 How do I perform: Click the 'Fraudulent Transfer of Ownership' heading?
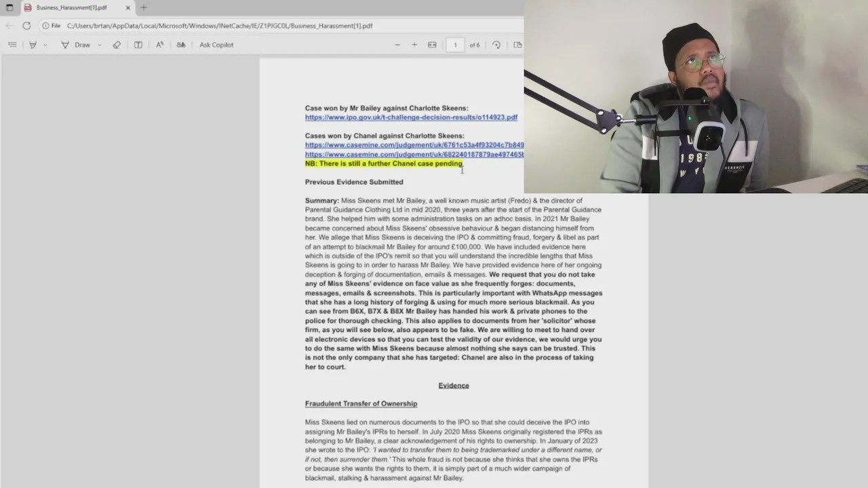[x=361, y=404]
